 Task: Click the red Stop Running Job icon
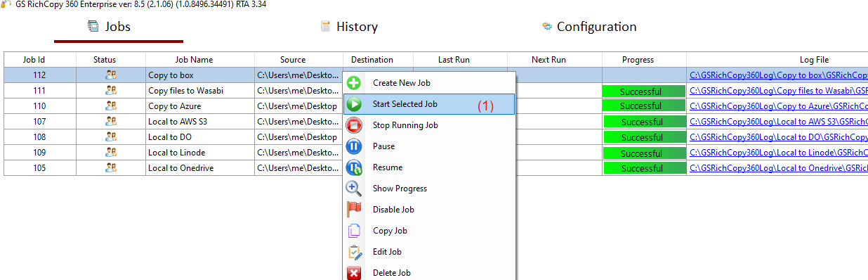click(354, 125)
